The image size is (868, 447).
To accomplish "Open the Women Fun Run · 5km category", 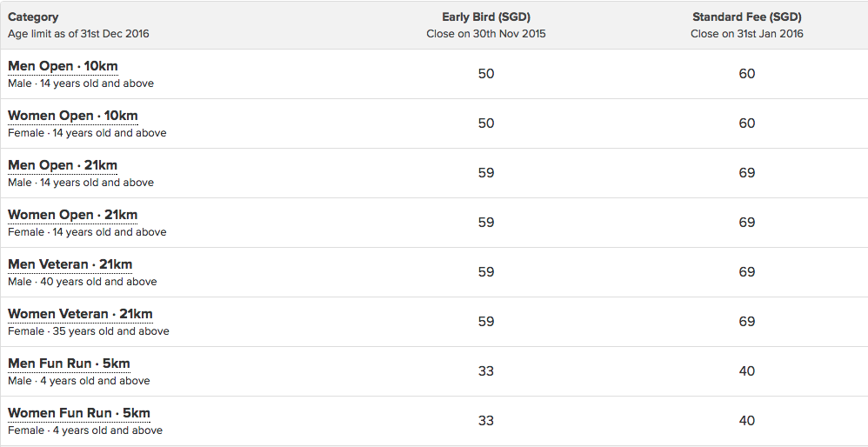I will (78, 413).
